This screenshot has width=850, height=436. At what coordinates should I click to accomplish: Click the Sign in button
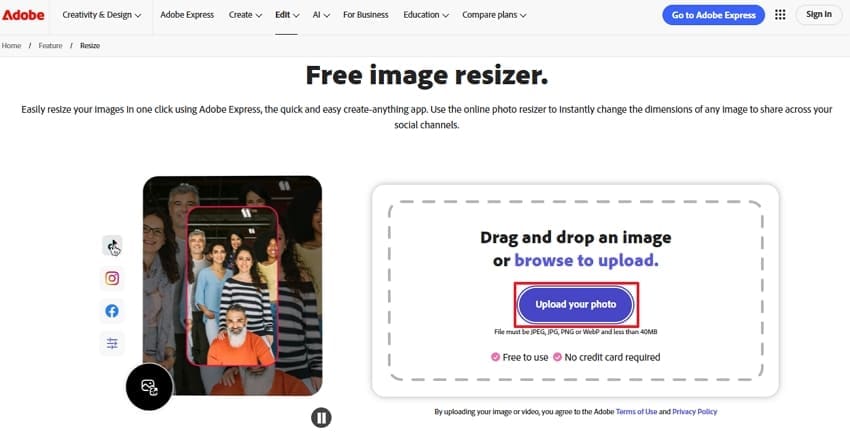pos(819,15)
